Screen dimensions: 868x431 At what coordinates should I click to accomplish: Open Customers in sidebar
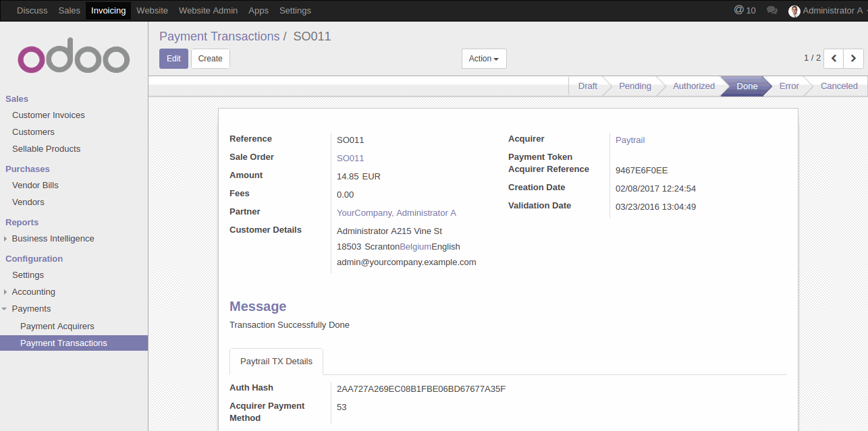pyautogui.click(x=33, y=132)
